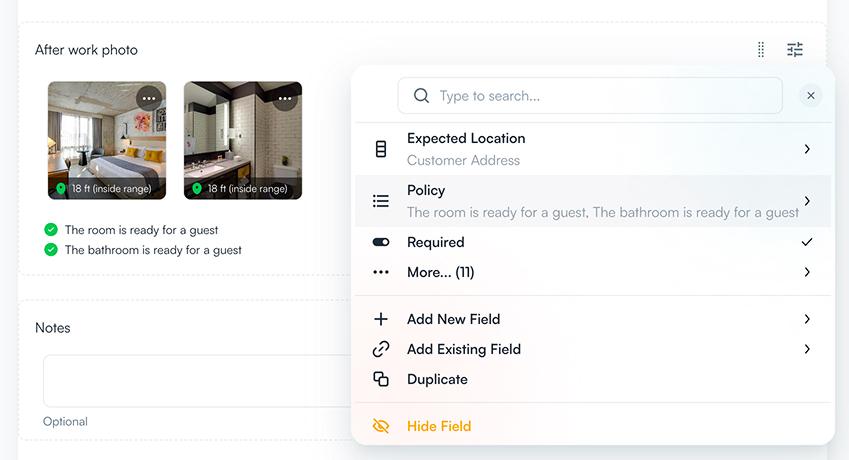This screenshot has width=849, height=460.
Task: Click the bathroom-ready green check icon
Action: (x=51, y=249)
